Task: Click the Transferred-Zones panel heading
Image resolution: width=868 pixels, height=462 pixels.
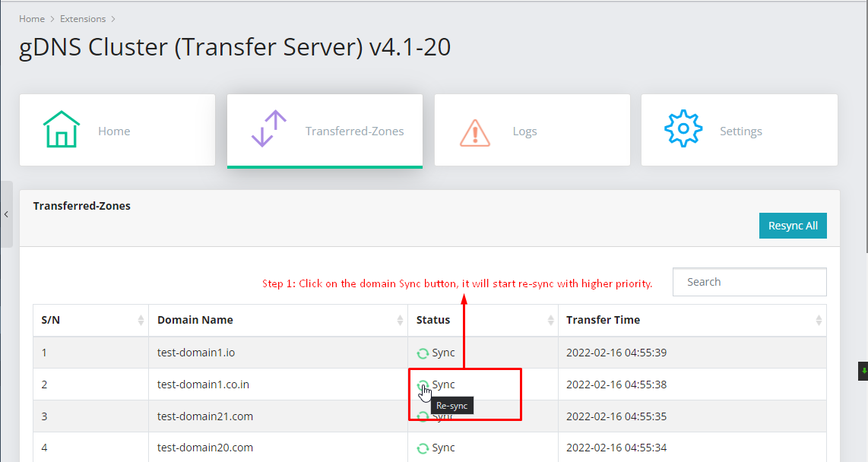Action: [82, 206]
